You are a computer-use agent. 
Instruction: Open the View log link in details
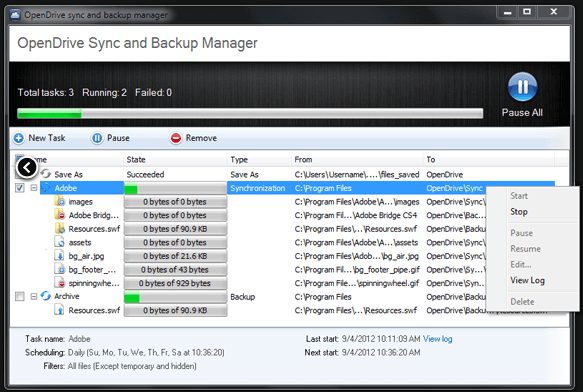[438, 339]
